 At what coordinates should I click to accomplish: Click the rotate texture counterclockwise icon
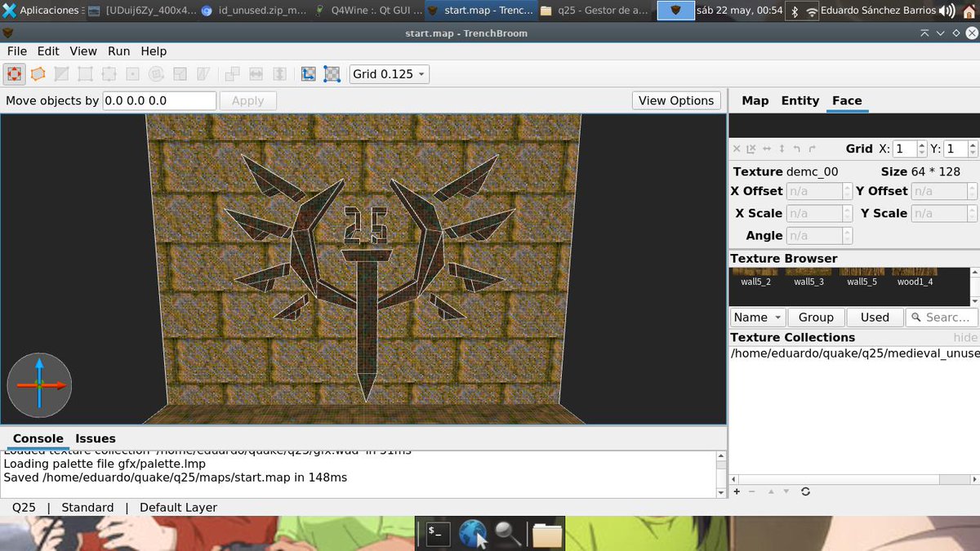coord(796,149)
